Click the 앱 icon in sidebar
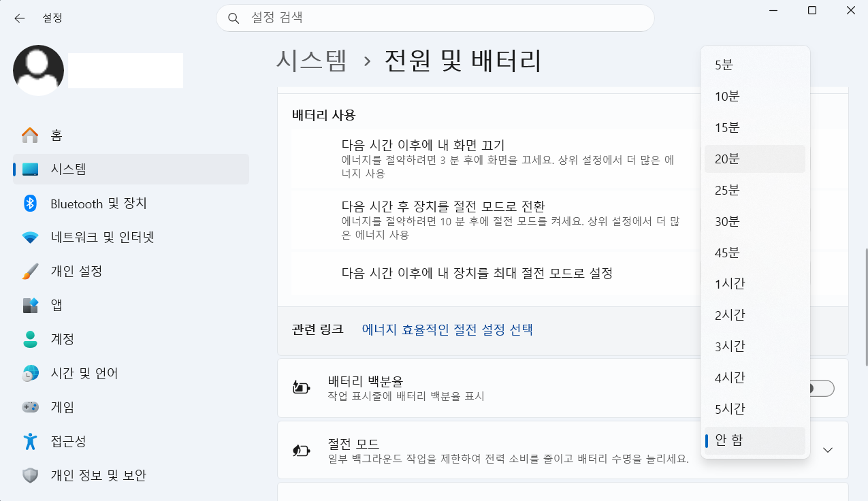 (30, 306)
